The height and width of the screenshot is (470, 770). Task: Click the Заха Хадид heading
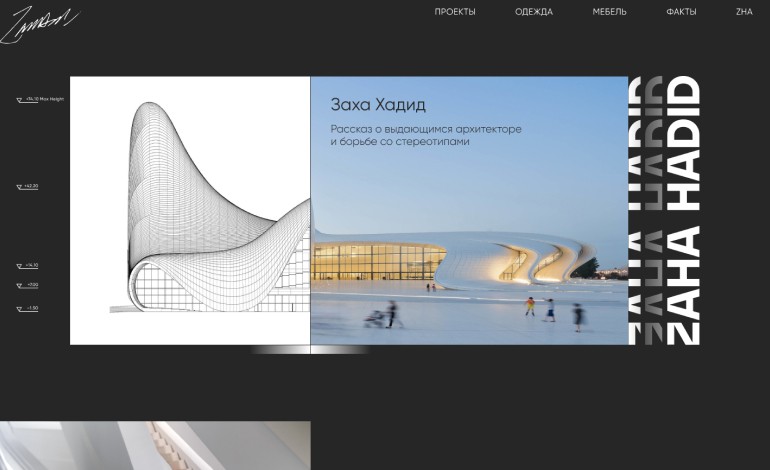pos(378,105)
